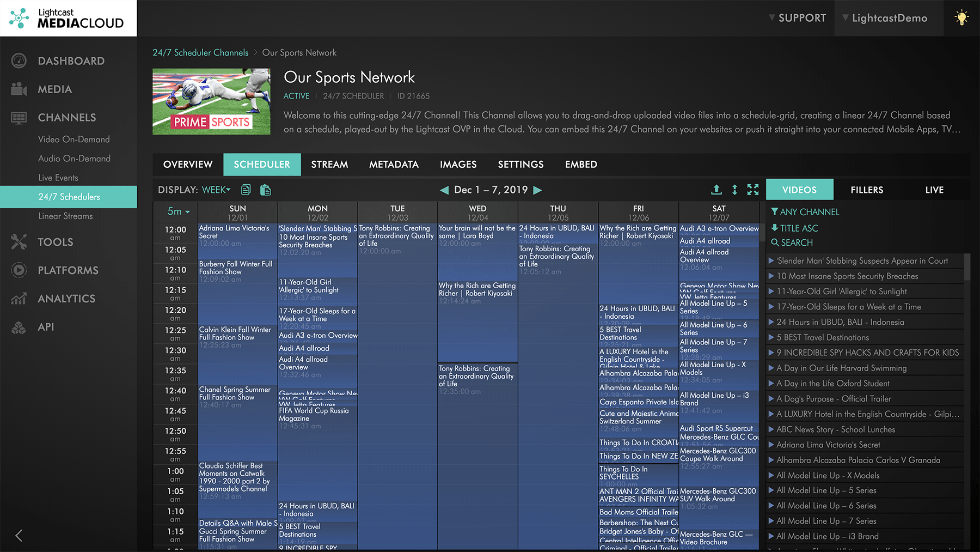Viewport: 980px width, 552px height.
Task: Click the Platforms play icon
Action: coord(19,270)
